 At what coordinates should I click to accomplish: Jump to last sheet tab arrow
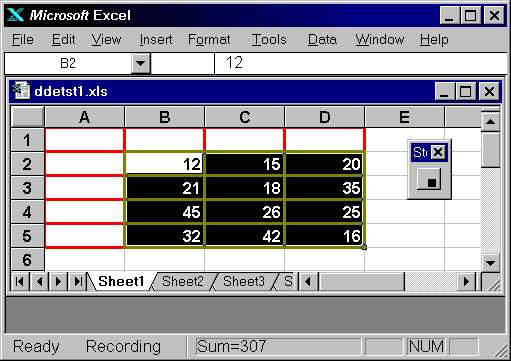pos(78,282)
